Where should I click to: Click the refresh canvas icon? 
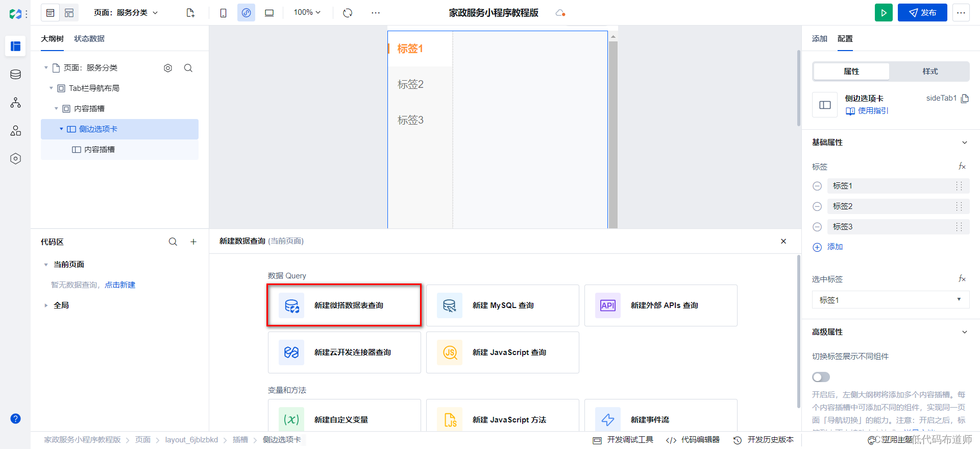coord(348,13)
